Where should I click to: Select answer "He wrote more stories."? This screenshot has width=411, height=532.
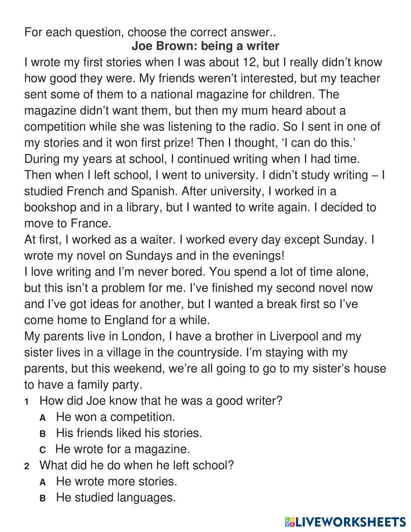click(116, 481)
